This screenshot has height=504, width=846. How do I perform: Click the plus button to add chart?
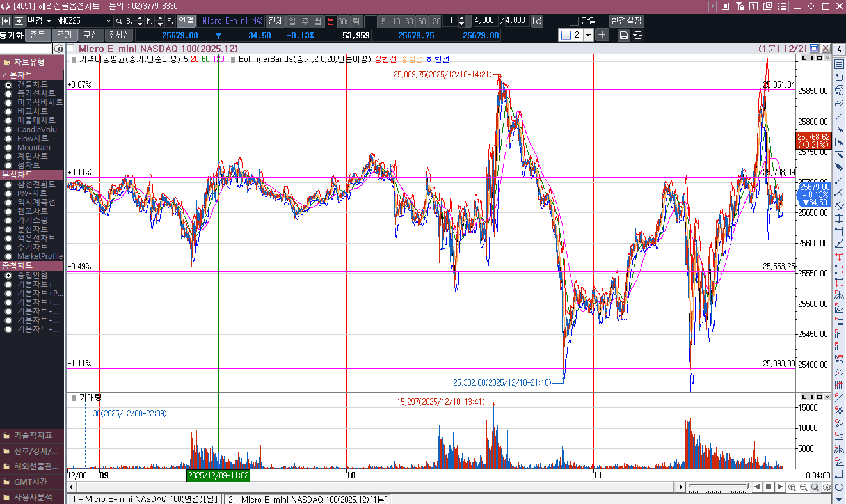(x=602, y=35)
